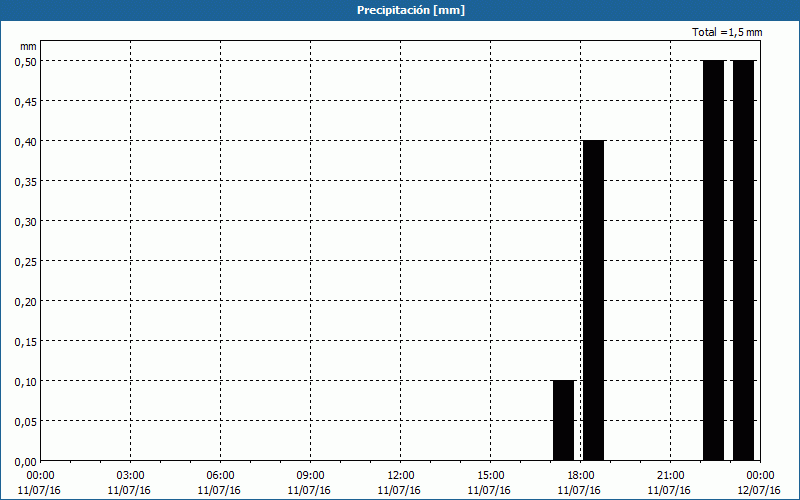Click the 0,40 y-axis label

(x=26, y=141)
